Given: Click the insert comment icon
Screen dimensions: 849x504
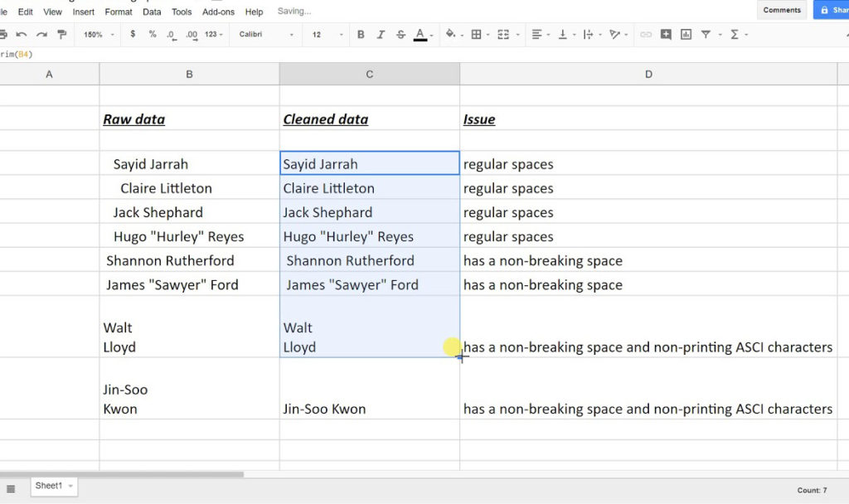Looking at the screenshot, I should click(665, 35).
